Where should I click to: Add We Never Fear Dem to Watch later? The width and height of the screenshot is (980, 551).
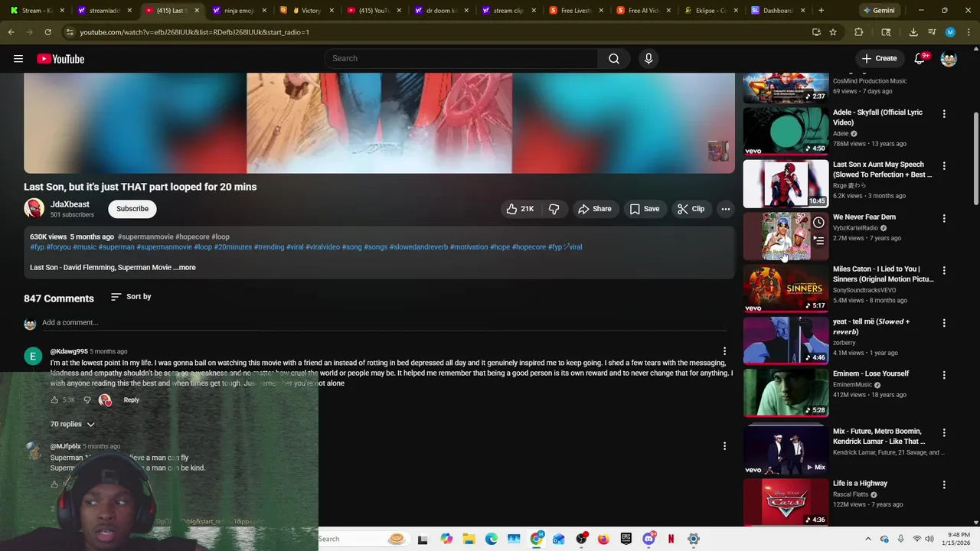818,223
